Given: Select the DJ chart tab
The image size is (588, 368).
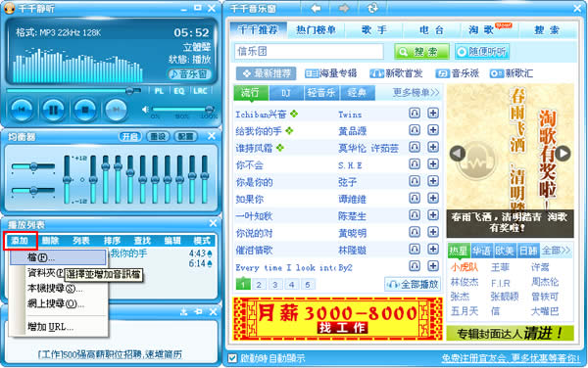Looking at the screenshot, I should pyautogui.click(x=286, y=93).
